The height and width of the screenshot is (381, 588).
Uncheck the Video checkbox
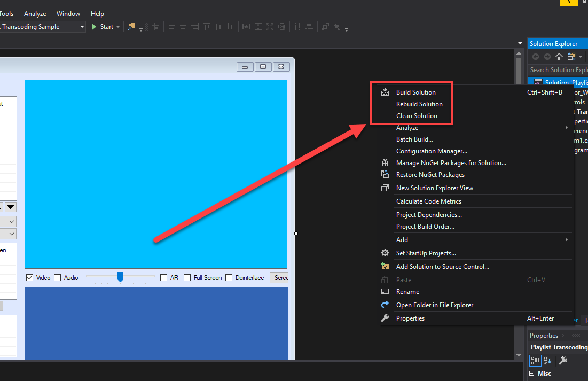(29, 278)
